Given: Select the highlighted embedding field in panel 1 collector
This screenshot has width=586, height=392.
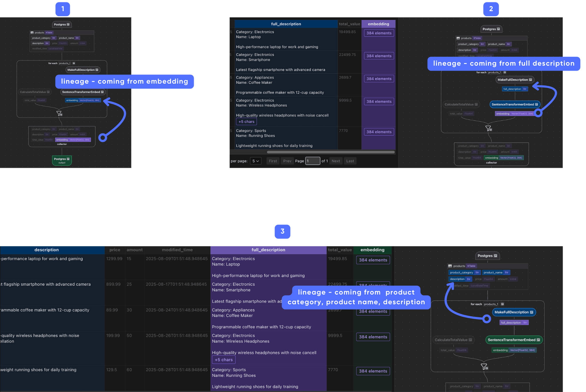Looking at the screenshot, I should (x=73, y=140).
